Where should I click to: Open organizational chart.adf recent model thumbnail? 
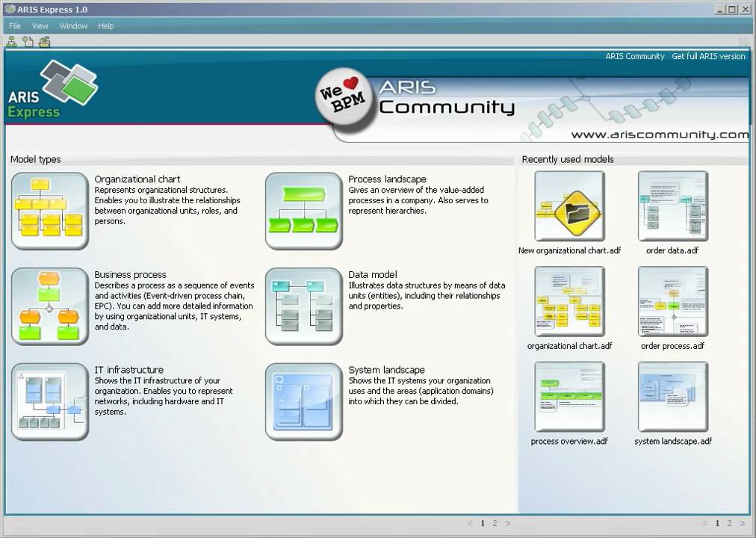[x=569, y=302]
